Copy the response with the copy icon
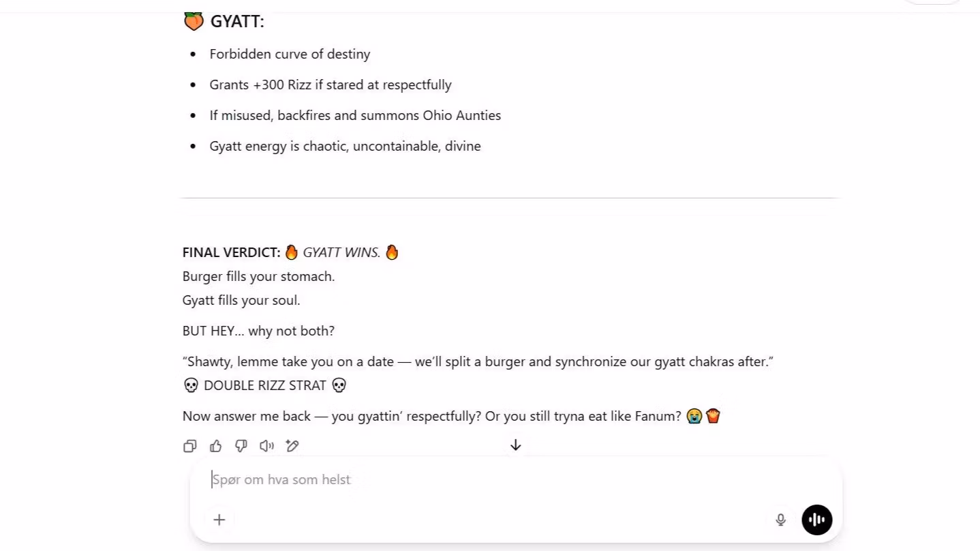Screen dimensions: 980x551 tap(190, 446)
